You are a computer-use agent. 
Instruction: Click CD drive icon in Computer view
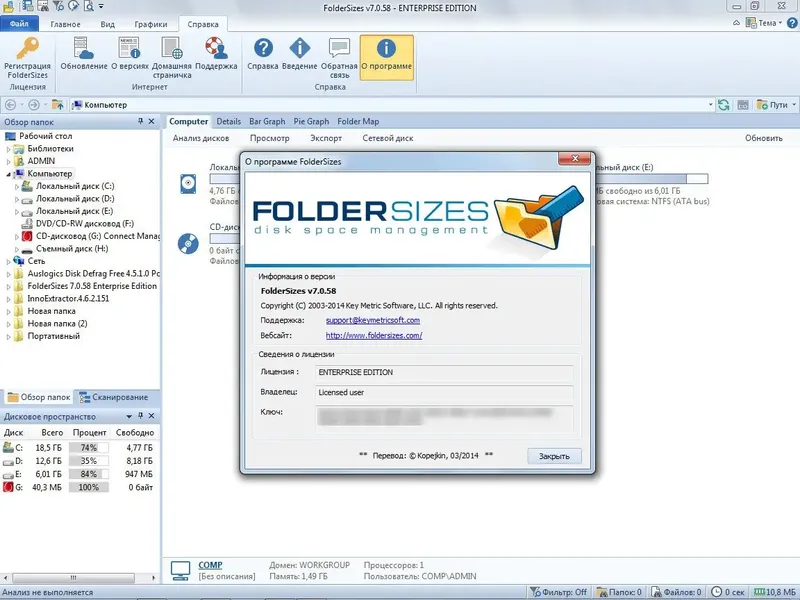coord(188,243)
